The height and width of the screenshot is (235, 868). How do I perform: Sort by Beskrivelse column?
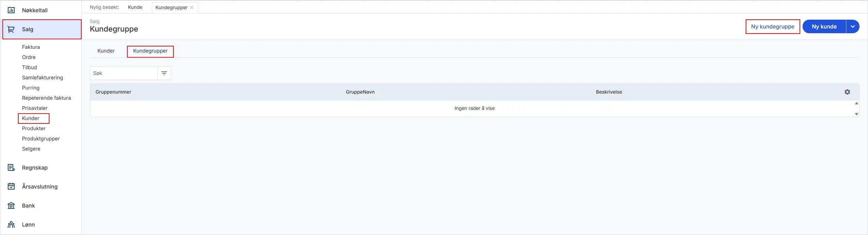(x=609, y=92)
